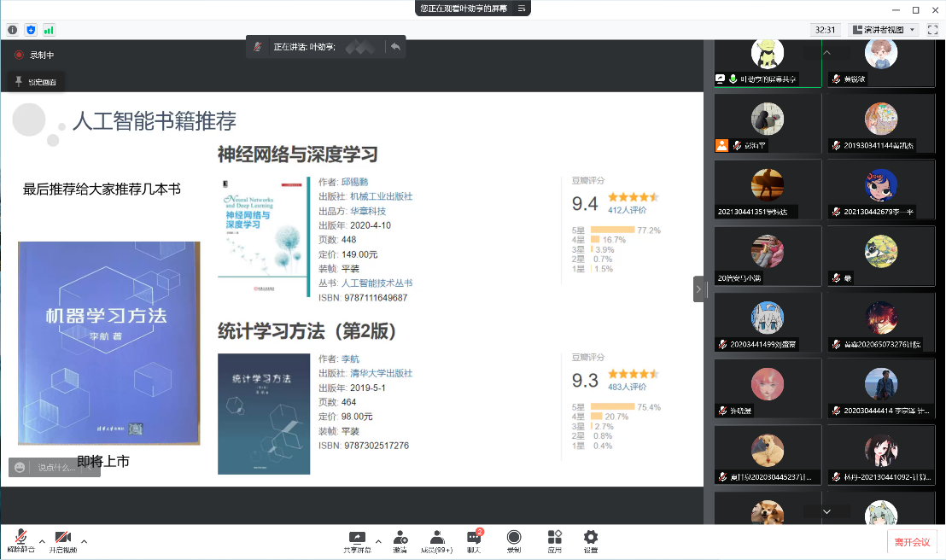Enter fullscreen mode using top-right icon
The image size is (946, 560).
pyautogui.click(x=932, y=30)
